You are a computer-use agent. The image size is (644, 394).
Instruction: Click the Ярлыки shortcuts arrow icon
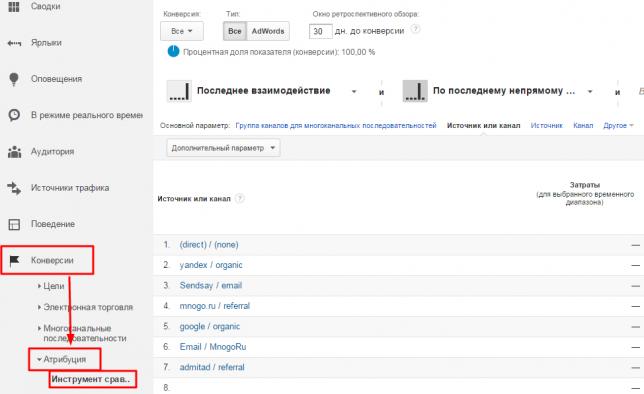point(14,43)
